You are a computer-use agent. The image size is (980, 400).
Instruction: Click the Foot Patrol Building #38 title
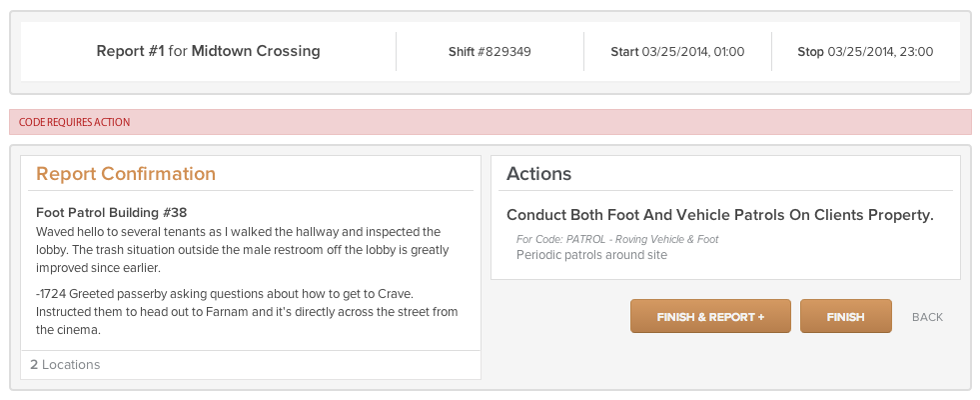tap(111, 213)
